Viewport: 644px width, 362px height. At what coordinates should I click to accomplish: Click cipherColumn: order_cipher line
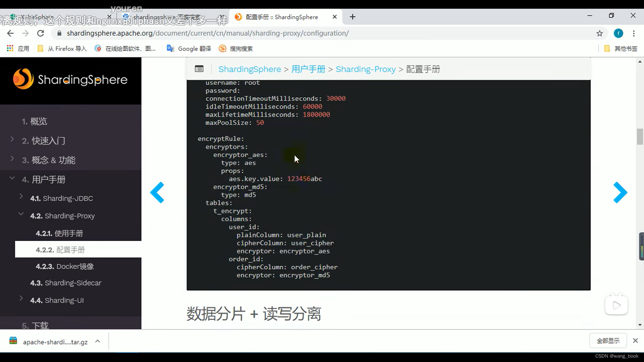tap(287, 267)
